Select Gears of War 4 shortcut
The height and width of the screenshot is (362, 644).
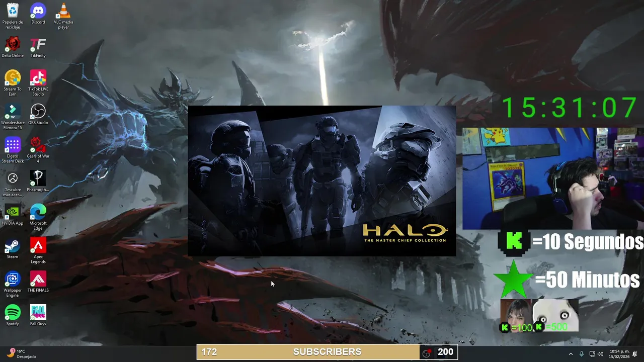click(38, 150)
